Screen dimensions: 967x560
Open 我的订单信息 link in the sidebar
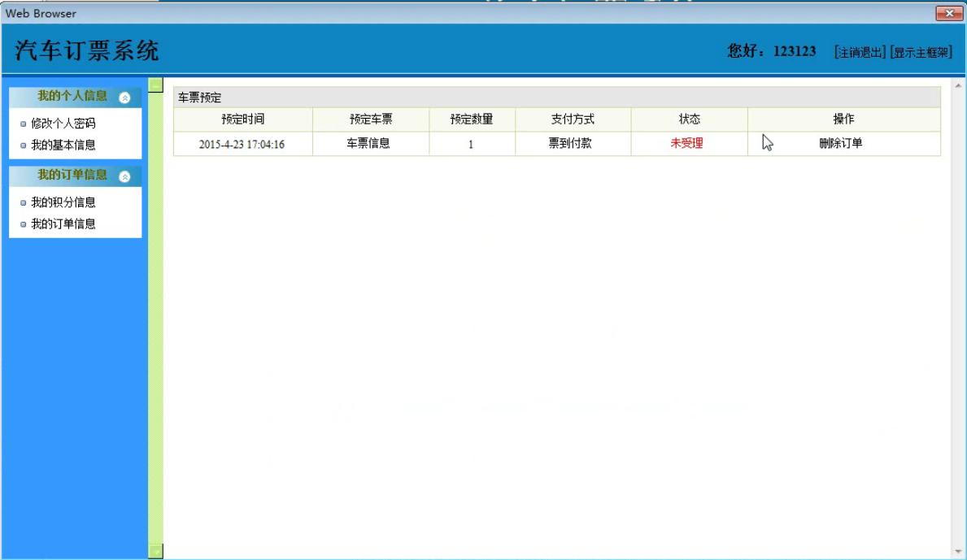coord(63,224)
